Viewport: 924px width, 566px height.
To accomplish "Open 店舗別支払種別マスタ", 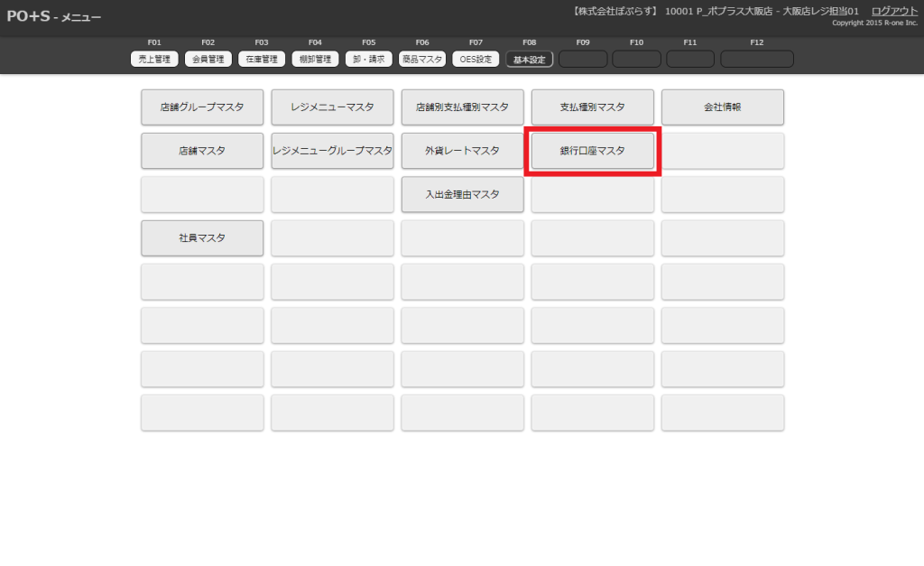I will 462,107.
